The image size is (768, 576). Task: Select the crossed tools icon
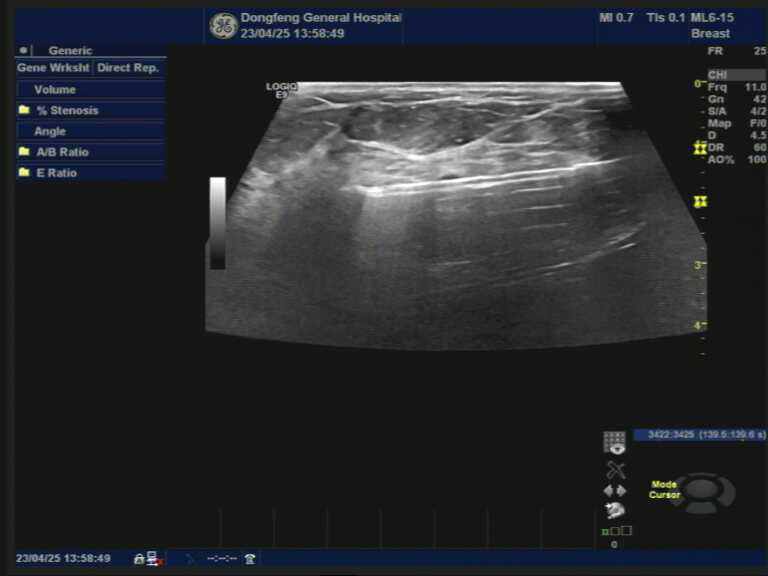click(615, 469)
